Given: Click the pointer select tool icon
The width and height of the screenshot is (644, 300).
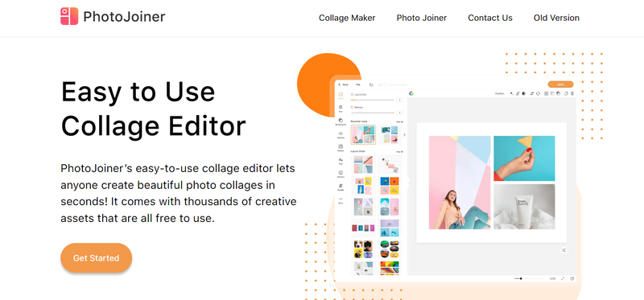Looking at the screenshot, I should (512, 93).
